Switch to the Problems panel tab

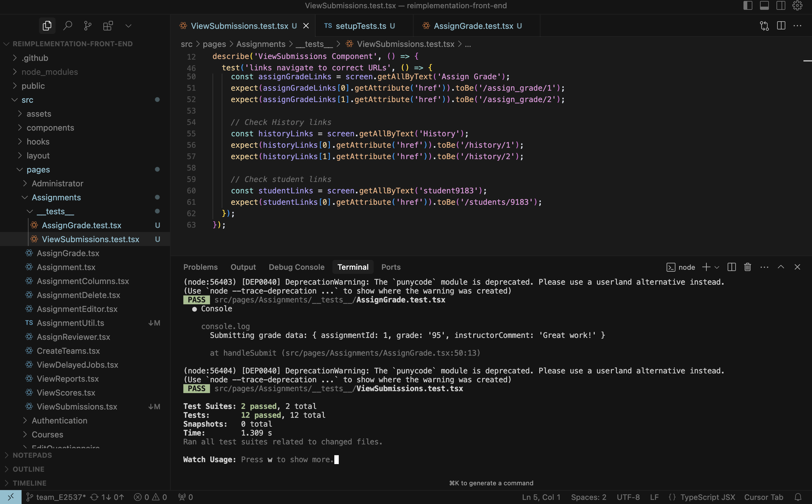tap(200, 267)
